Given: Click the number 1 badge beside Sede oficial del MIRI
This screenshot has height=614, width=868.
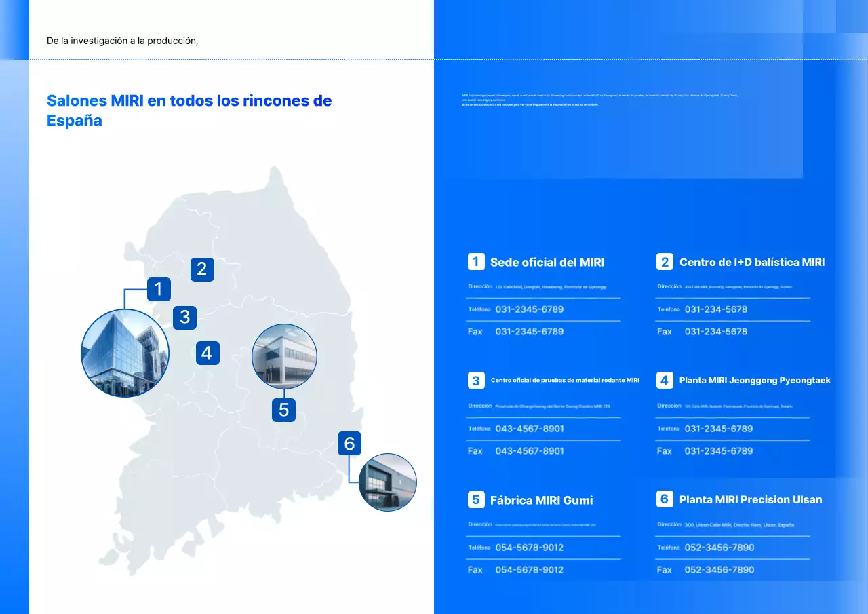Looking at the screenshot, I should (x=476, y=262).
